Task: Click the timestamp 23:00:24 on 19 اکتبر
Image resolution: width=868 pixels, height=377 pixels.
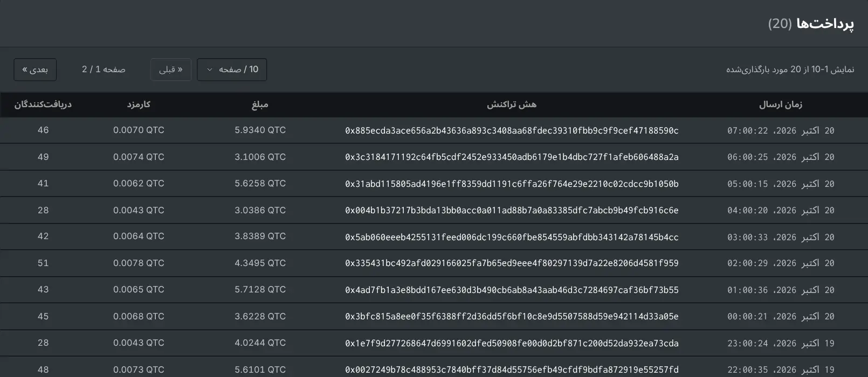Action: (781, 343)
